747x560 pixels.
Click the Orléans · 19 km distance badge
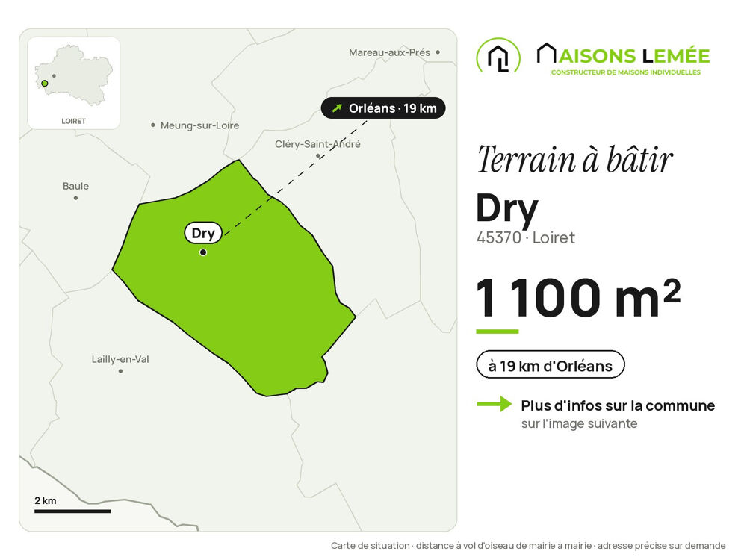(x=383, y=108)
